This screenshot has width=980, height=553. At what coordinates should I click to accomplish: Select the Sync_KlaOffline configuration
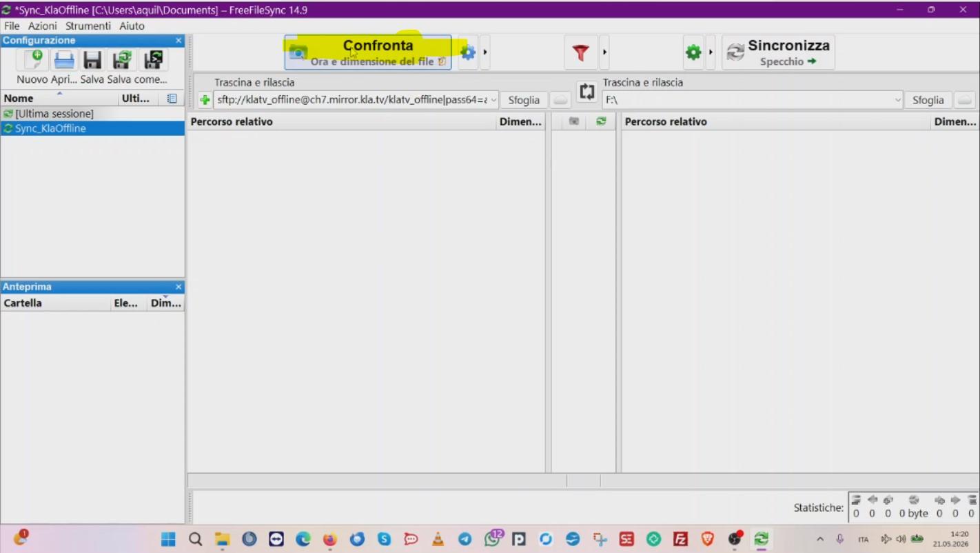tap(92, 128)
